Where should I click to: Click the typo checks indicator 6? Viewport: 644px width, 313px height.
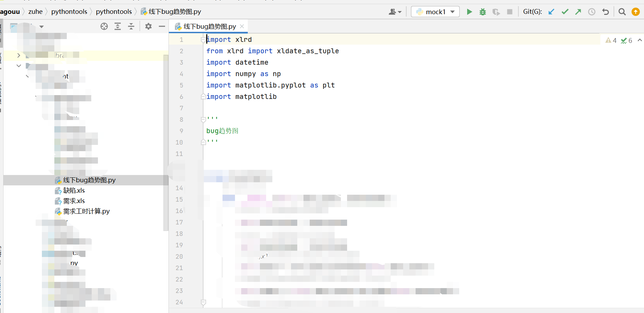click(x=627, y=40)
